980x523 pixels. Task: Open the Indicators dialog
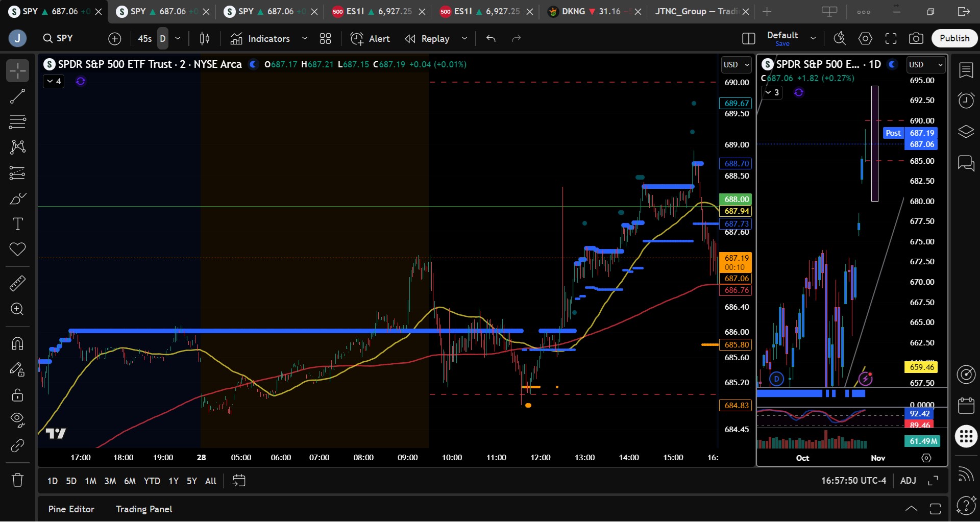pyautogui.click(x=260, y=38)
